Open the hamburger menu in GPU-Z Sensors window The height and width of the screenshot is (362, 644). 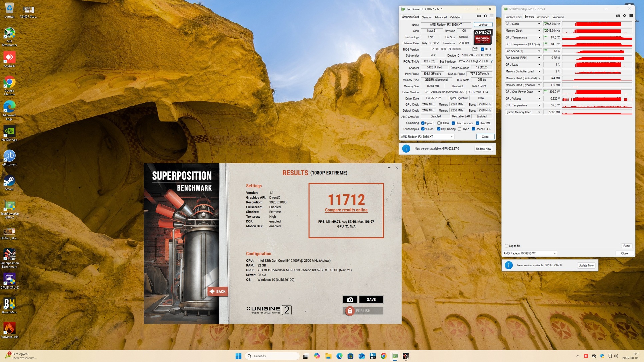631,16
